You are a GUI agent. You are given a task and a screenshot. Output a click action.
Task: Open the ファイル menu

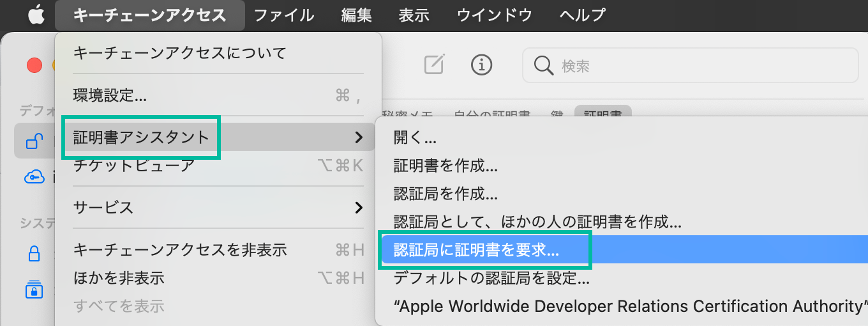[x=284, y=15]
